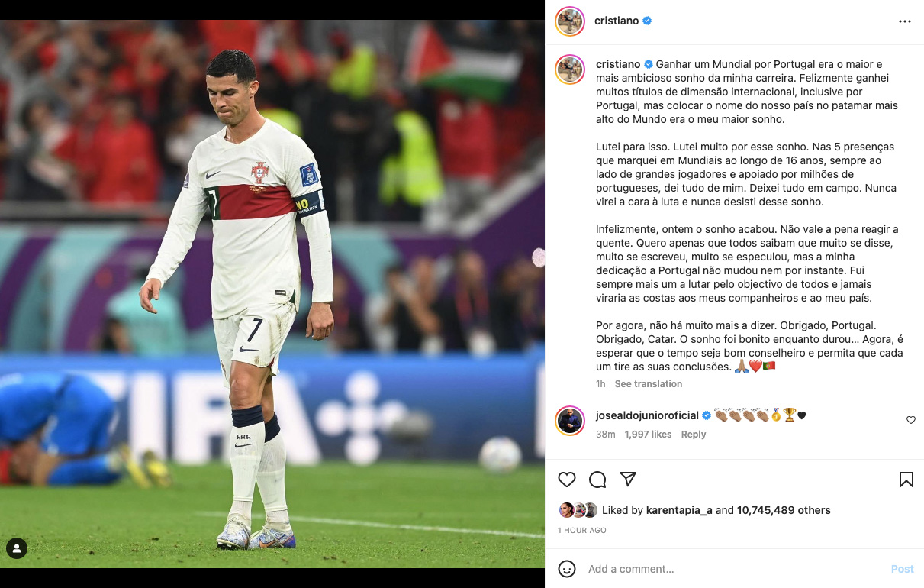Open the cristiano username in header

(617, 21)
